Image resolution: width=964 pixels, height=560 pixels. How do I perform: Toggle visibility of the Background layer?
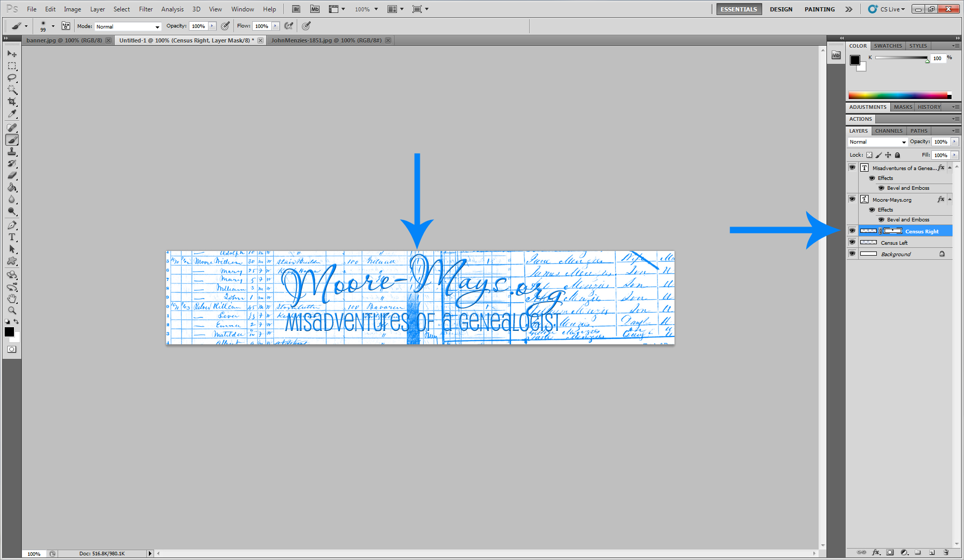pyautogui.click(x=852, y=254)
